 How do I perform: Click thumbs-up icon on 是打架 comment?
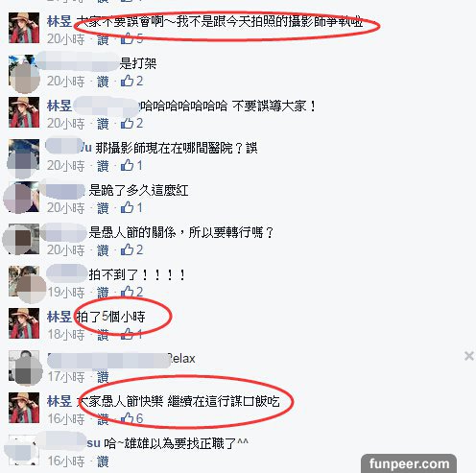coord(127,81)
